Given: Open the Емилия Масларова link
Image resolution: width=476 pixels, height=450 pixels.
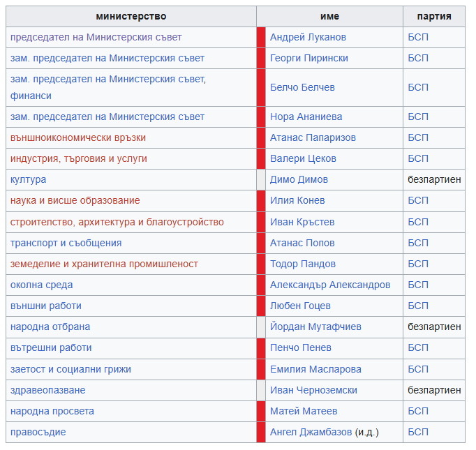Looking at the screenshot, I should coord(315,369).
